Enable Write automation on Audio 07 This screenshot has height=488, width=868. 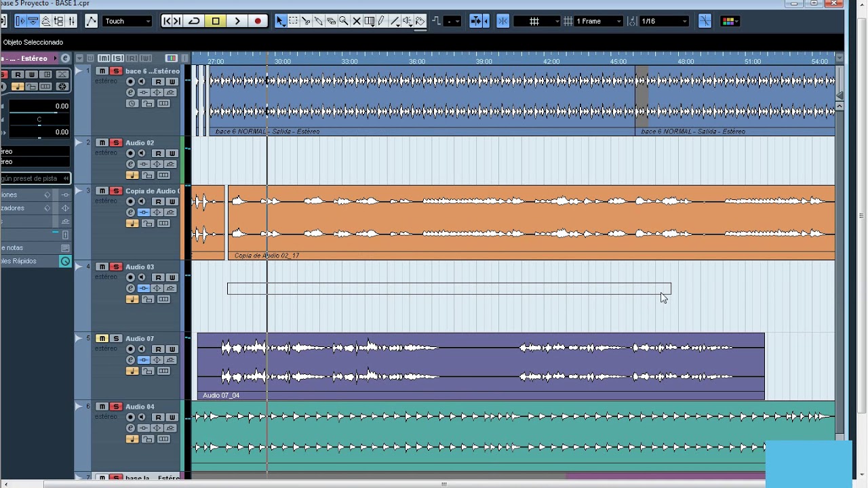click(x=172, y=349)
